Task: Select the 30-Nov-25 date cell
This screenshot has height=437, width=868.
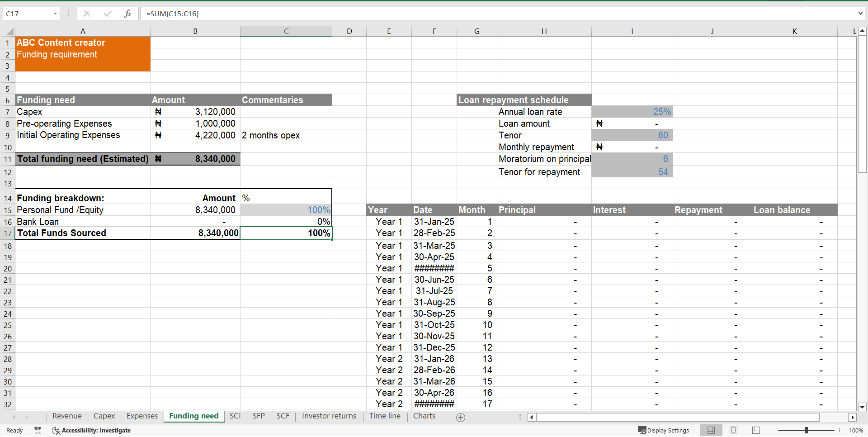Action: [434, 336]
